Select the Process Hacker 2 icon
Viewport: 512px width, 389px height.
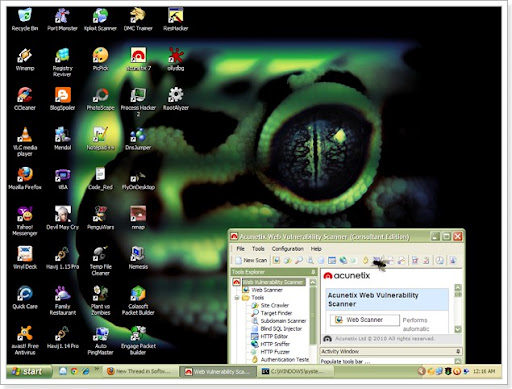[x=138, y=102]
